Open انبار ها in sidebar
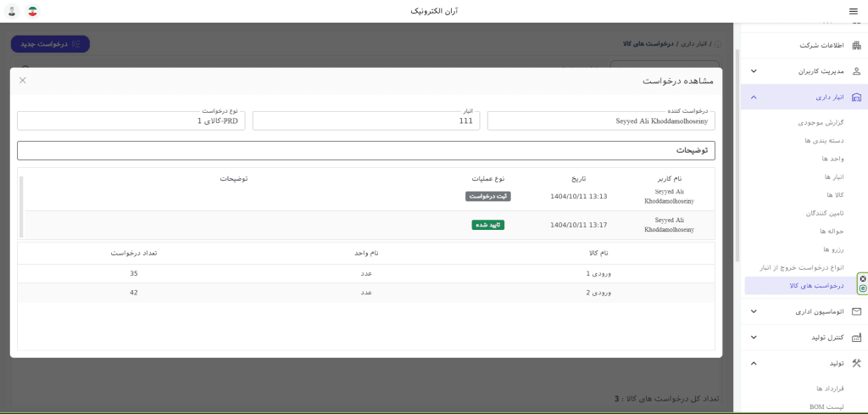Viewport: 868px width, 414px height. point(832,176)
